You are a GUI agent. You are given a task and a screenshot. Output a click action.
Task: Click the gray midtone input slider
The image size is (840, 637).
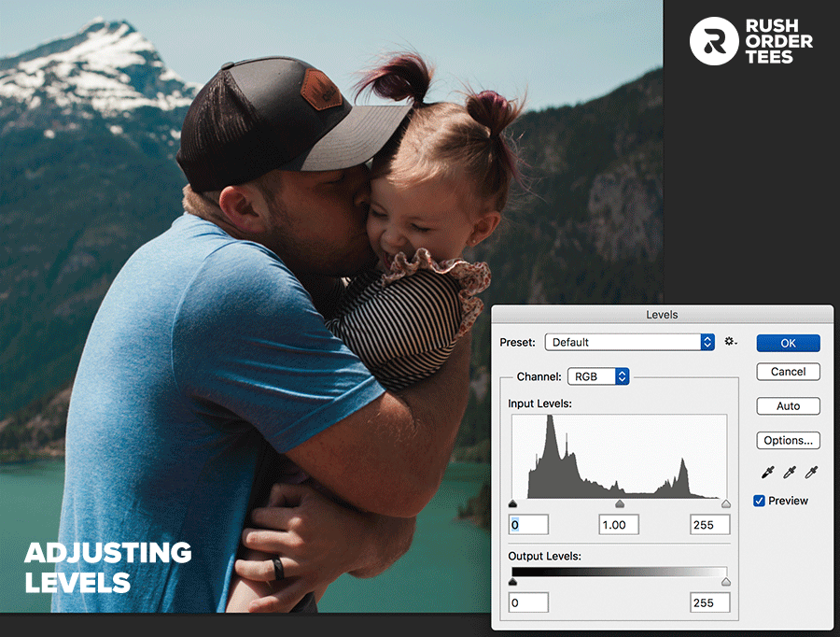pos(619,503)
